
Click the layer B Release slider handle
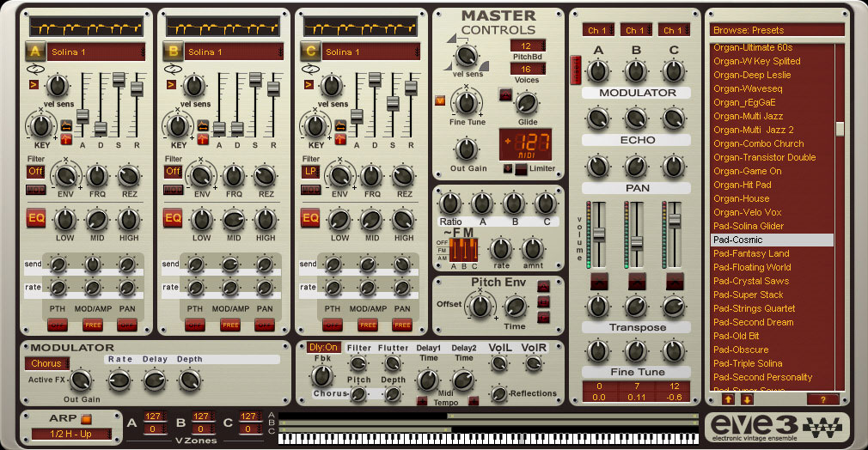pos(273,88)
